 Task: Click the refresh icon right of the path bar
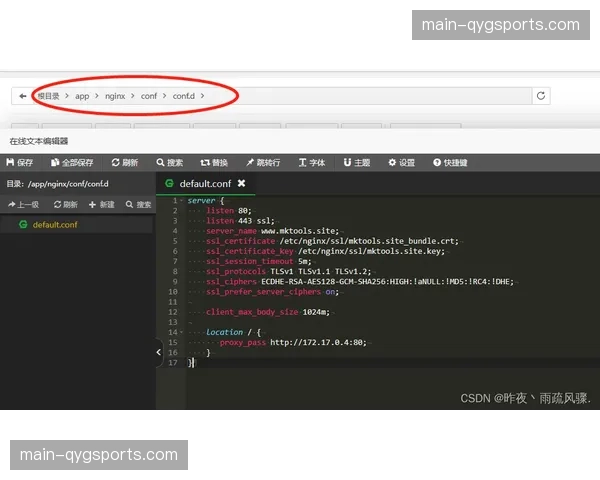click(541, 96)
